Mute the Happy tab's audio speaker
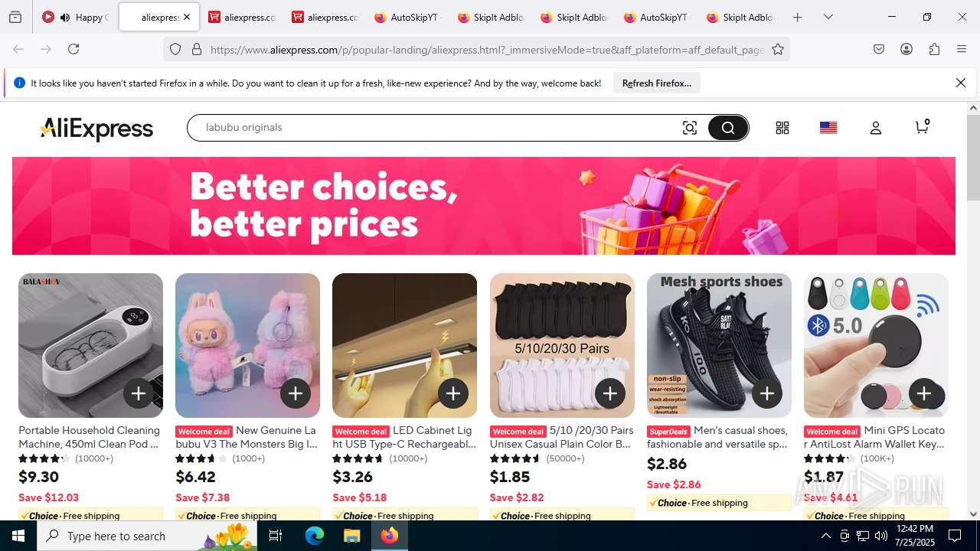The width and height of the screenshot is (980, 551). tap(65, 17)
